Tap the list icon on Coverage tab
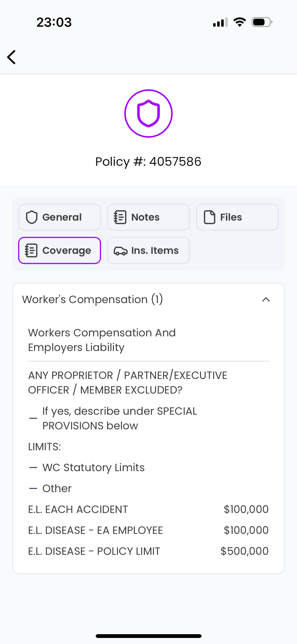The height and width of the screenshot is (644, 297). [31, 250]
